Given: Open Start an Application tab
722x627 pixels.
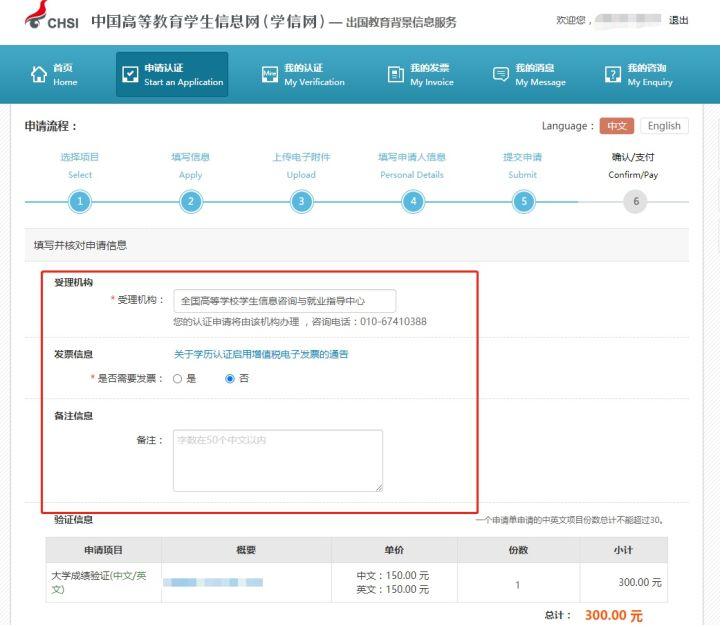Looking at the screenshot, I should (x=172, y=74).
